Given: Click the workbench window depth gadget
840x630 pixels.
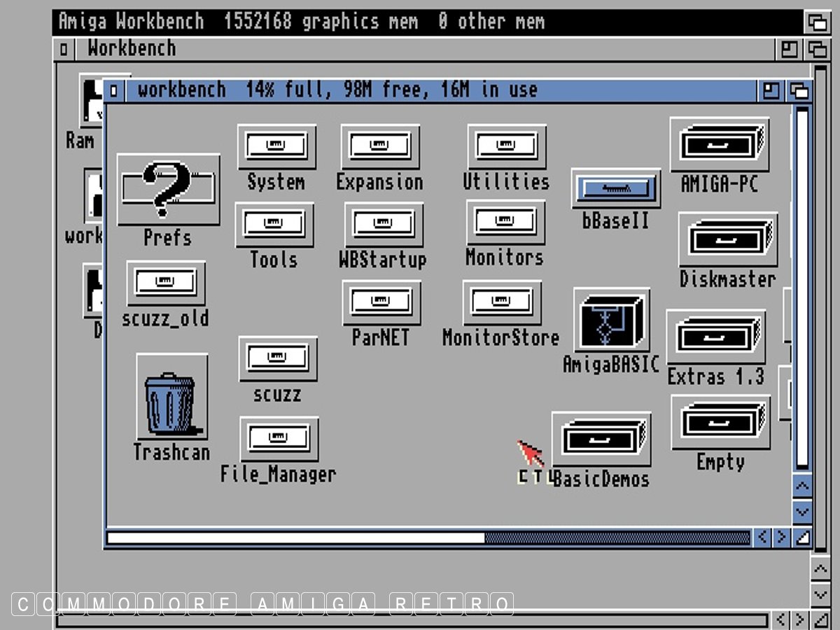Looking at the screenshot, I should point(799,91).
